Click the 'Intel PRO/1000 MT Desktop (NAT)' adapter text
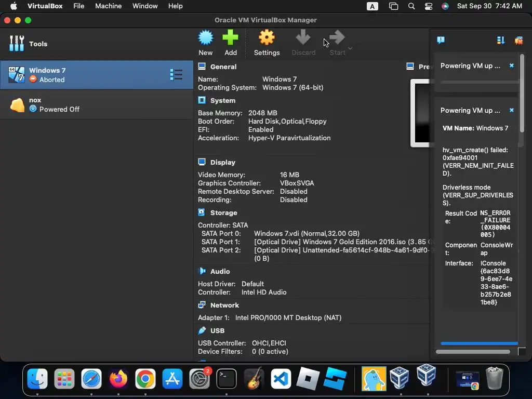 tap(288, 317)
